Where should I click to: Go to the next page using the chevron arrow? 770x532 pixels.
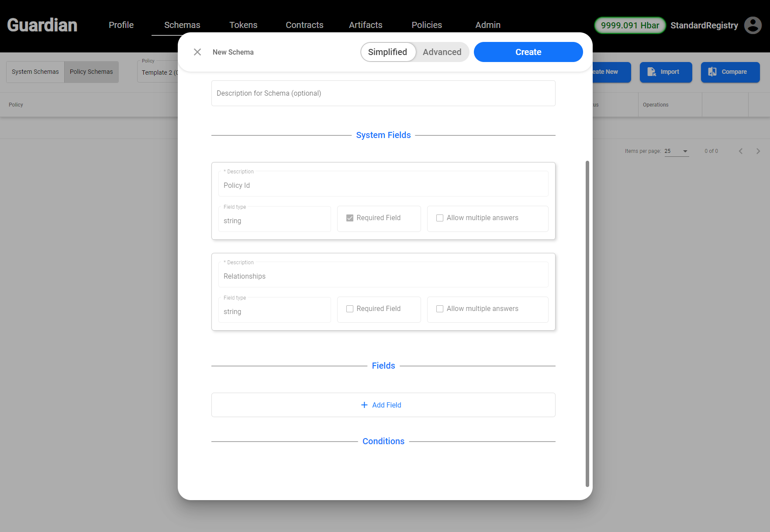coord(758,151)
